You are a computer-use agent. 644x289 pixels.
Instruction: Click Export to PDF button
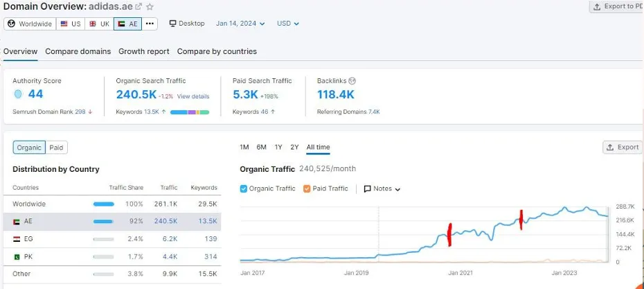[x=617, y=6]
